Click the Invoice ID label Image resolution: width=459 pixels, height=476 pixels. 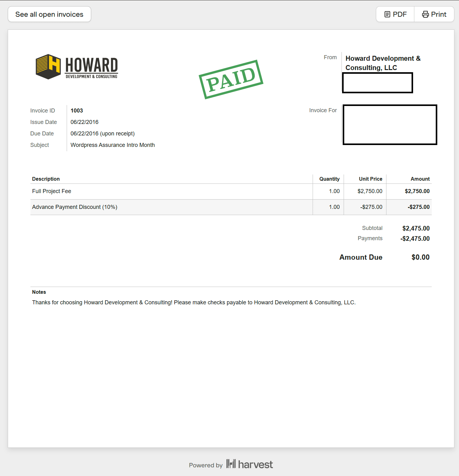click(42, 111)
